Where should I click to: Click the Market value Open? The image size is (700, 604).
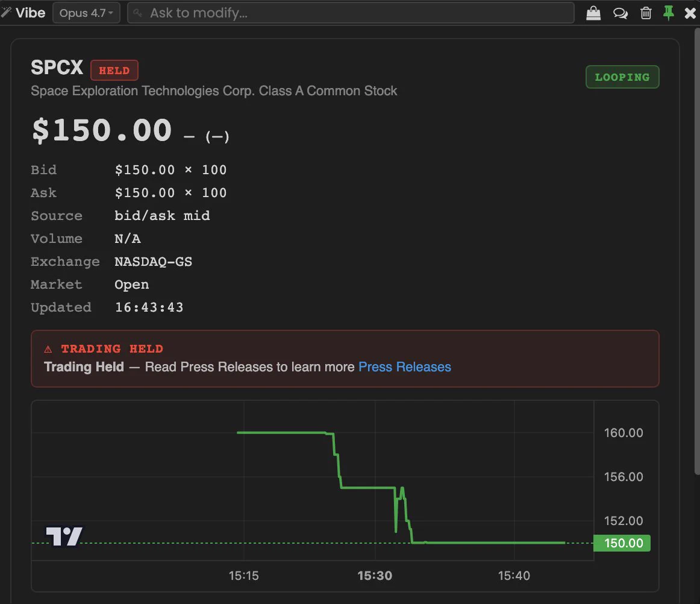(x=132, y=285)
